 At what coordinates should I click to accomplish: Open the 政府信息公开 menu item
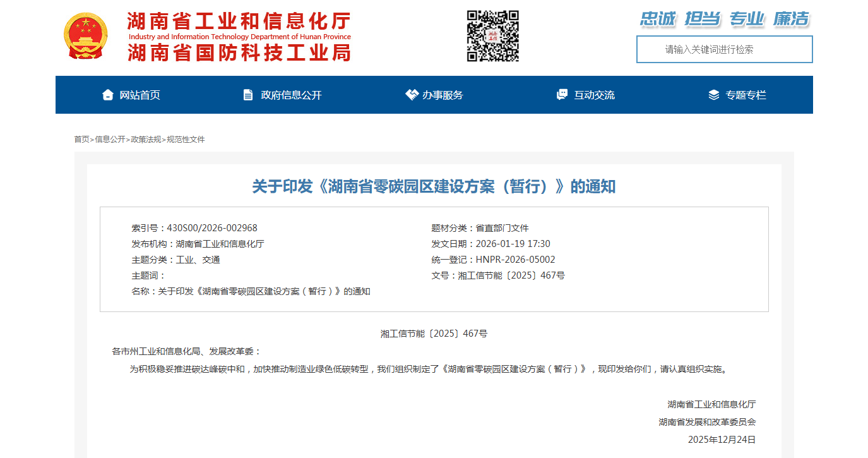click(x=290, y=95)
